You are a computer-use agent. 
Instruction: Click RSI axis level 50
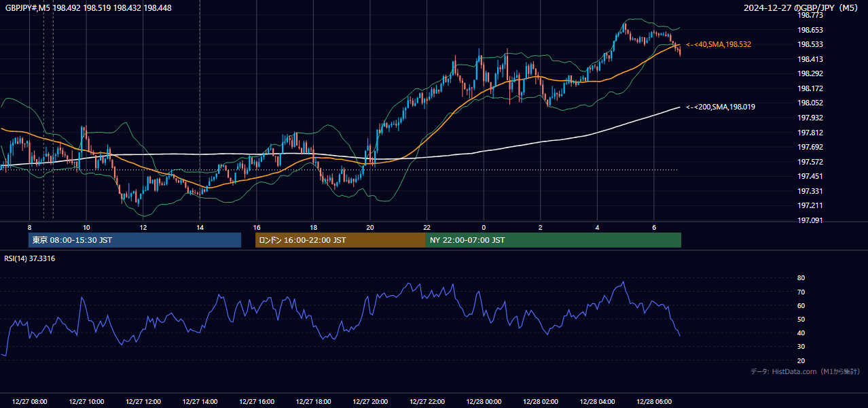[x=801, y=319]
